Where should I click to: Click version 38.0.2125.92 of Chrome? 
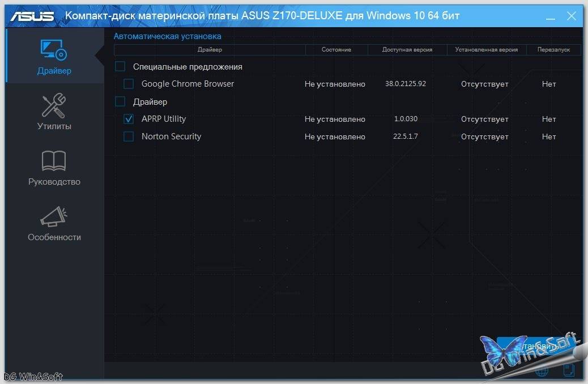tap(406, 84)
